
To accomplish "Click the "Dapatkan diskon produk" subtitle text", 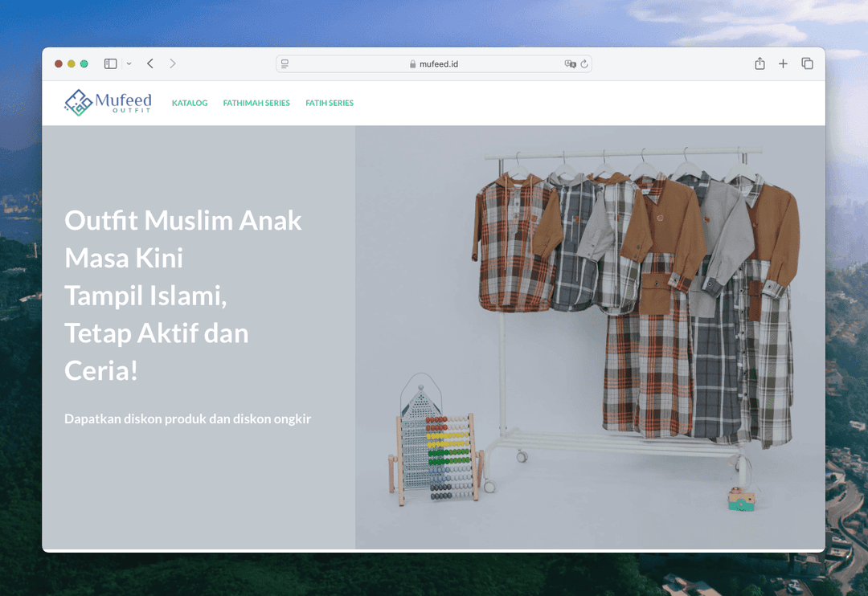I will point(187,418).
